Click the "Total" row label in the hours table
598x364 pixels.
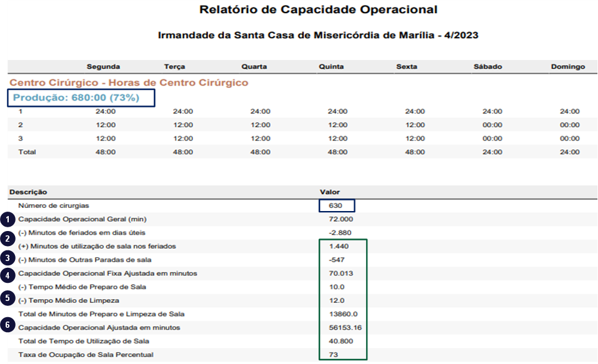[27, 152]
